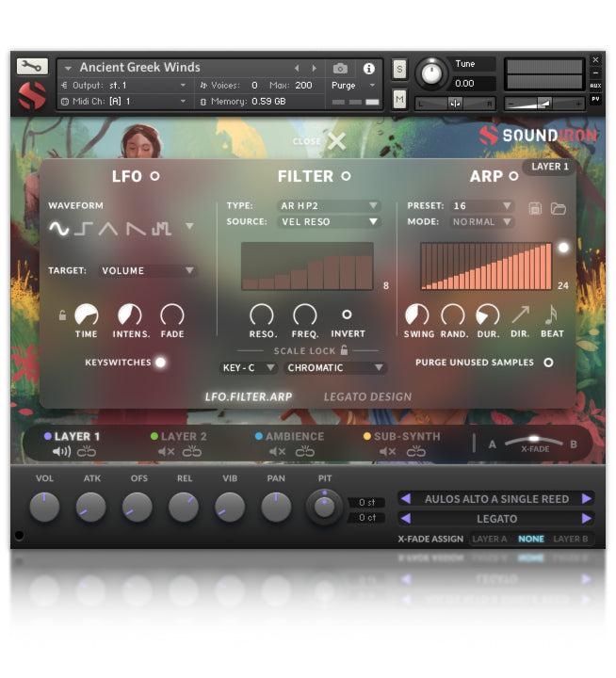Enable the Keyswitches toggle
The image size is (616, 678).
160,362
